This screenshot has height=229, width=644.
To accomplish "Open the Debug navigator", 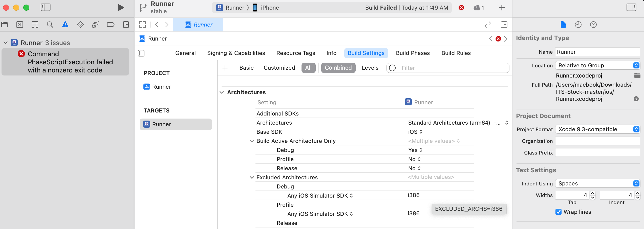I will tap(96, 25).
